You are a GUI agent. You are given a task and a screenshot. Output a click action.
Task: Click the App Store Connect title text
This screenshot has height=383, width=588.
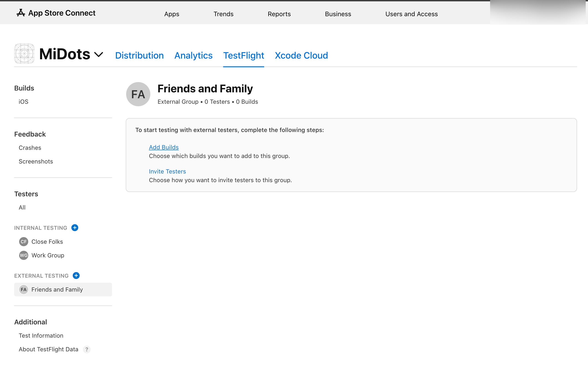coord(62,13)
